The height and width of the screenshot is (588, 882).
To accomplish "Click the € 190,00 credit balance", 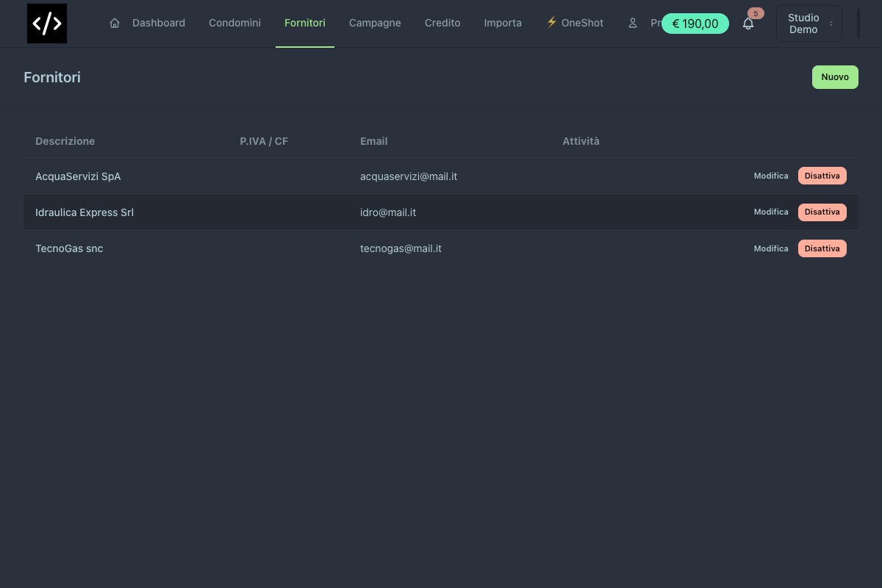I will tap(695, 24).
